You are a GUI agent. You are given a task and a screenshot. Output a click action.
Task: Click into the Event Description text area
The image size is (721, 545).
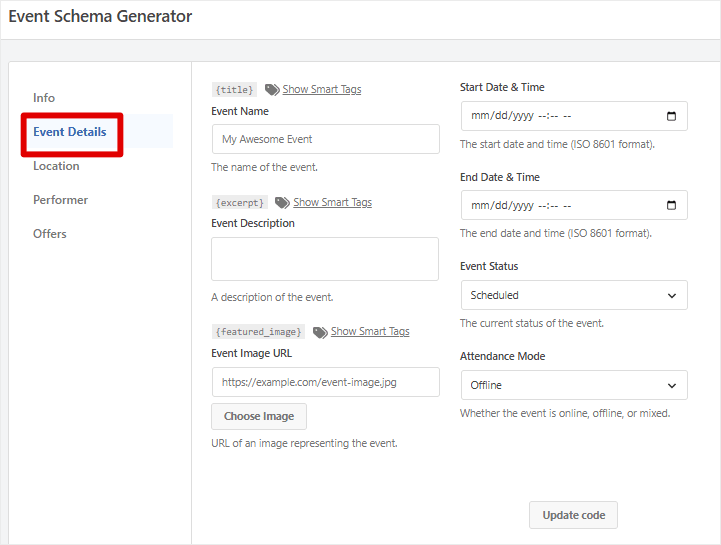coord(325,259)
